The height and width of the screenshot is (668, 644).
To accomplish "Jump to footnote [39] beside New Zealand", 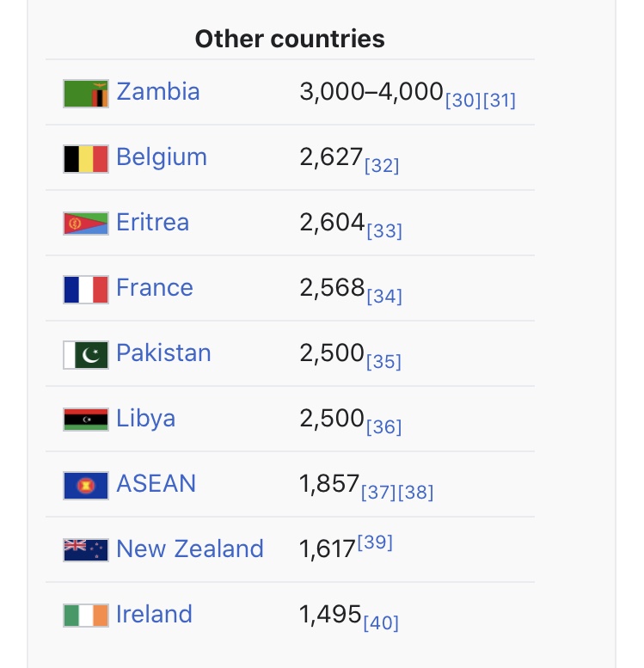I will pos(375,542).
